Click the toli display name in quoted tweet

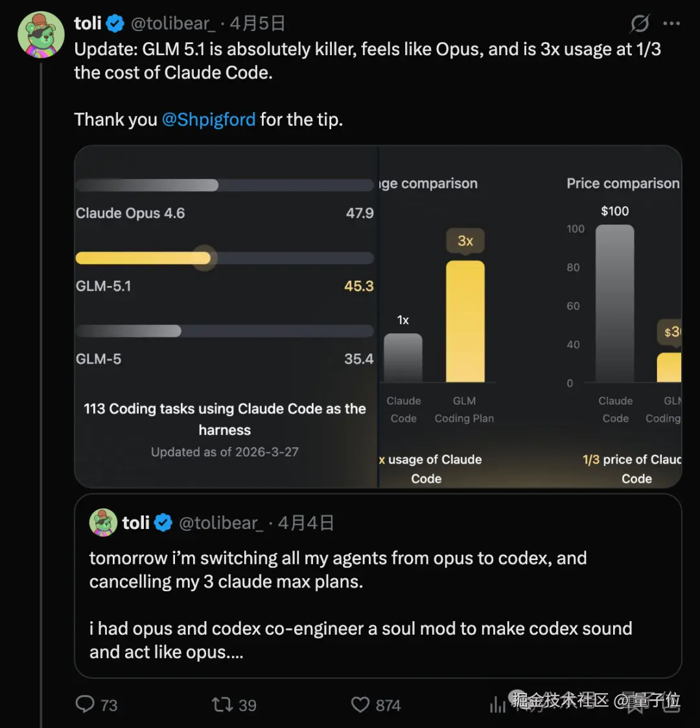pyautogui.click(x=135, y=523)
